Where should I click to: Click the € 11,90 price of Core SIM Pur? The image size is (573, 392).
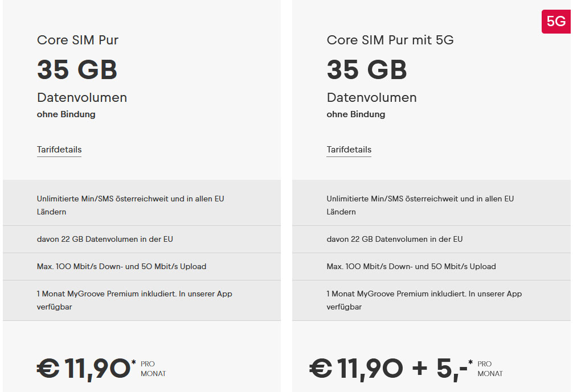point(84,368)
